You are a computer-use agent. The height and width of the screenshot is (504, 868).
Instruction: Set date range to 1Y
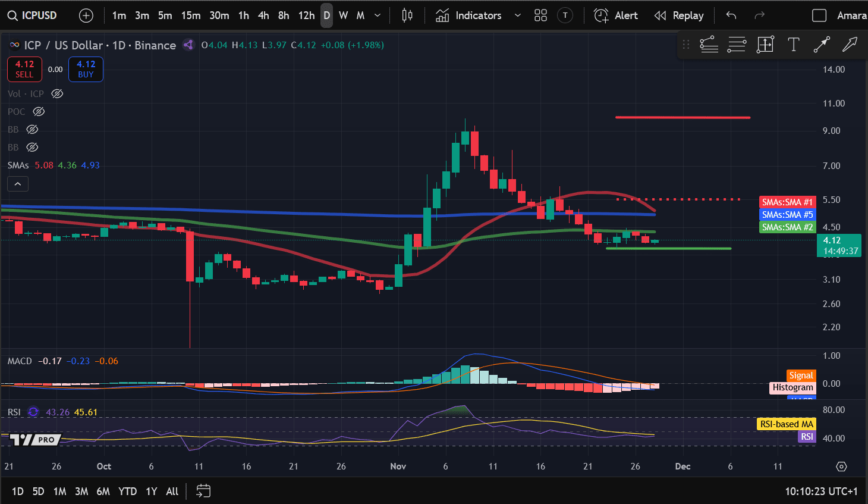(152, 492)
